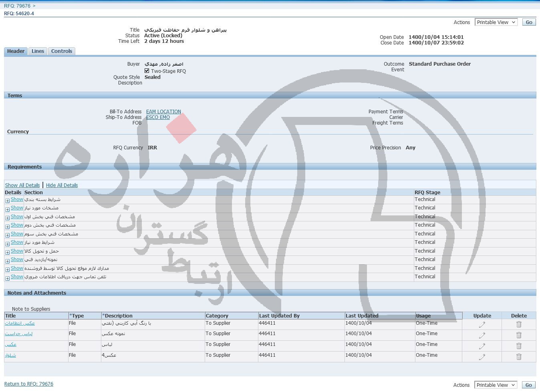Click the Close Date value 1400/10/07 23:59:02
The image size is (540, 392).
(436, 43)
